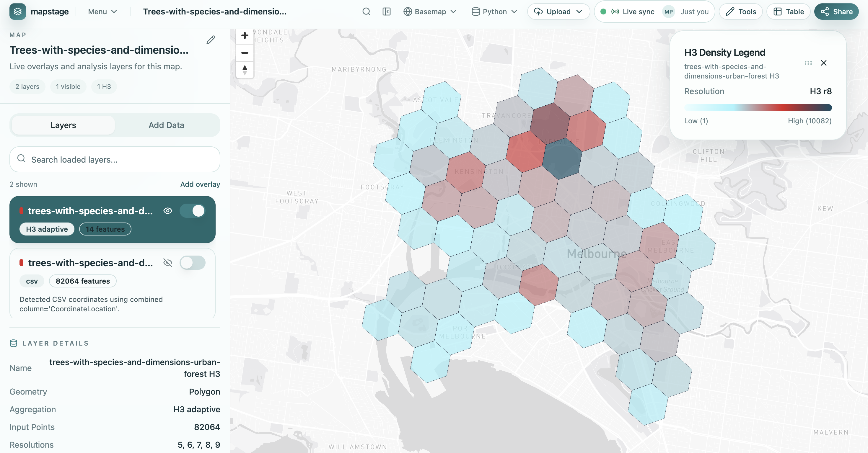The width and height of the screenshot is (868, 453).
Task: Click the Share button
Action: coord(837,11)
